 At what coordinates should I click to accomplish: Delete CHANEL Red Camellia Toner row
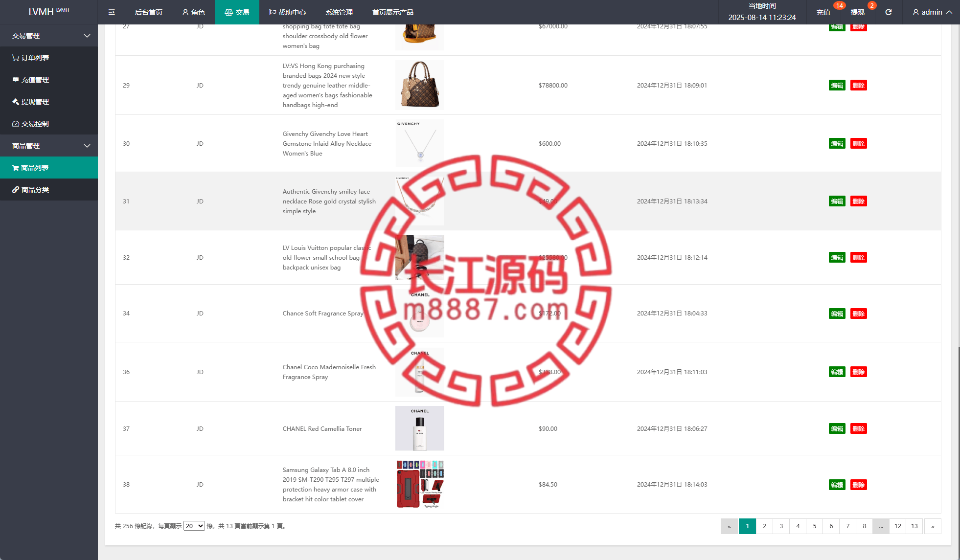[859, 428]
